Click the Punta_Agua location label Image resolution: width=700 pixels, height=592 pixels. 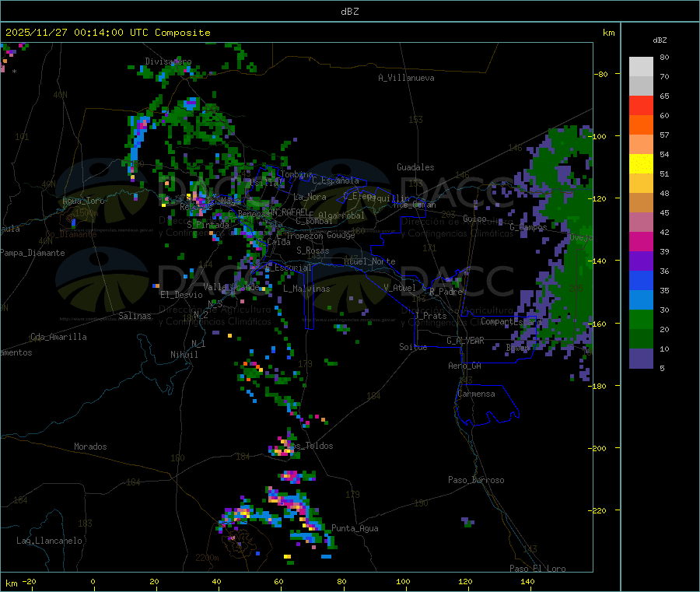355,528
